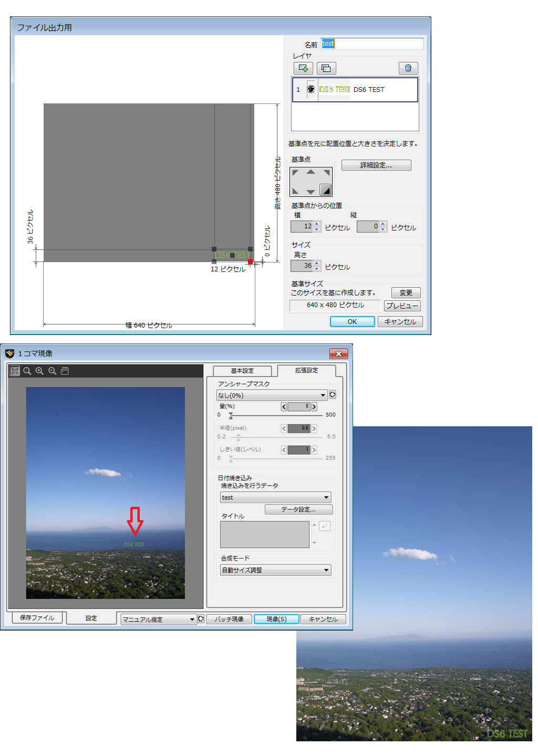Select the hand pan tool
This screenshot has width=538, height=756.
pyautogui.click(x=65, y=371)
